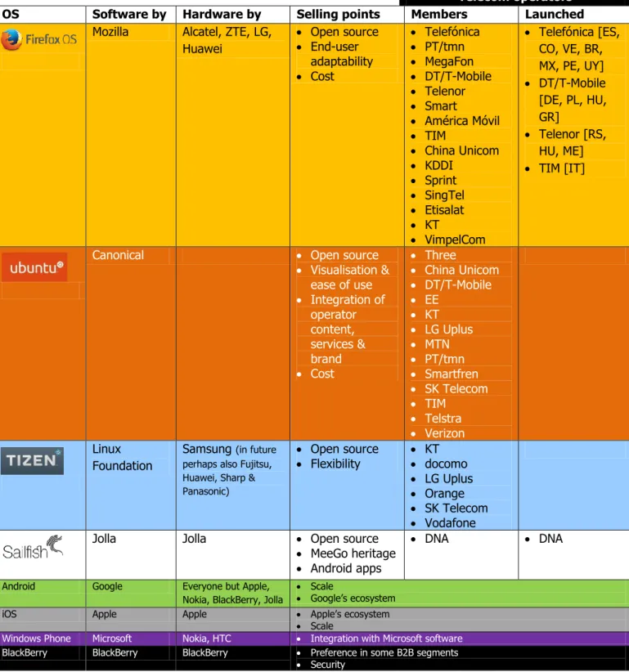Click 'Preference in some B2B segments'
The width and height of the screenshot is (629, 672).
click(384, 652)
